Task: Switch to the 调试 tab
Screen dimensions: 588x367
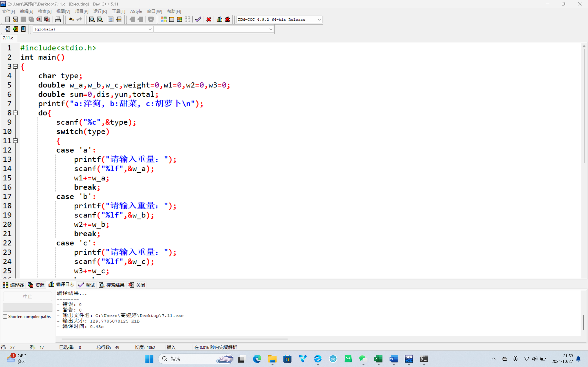Action: coord(87,285)
